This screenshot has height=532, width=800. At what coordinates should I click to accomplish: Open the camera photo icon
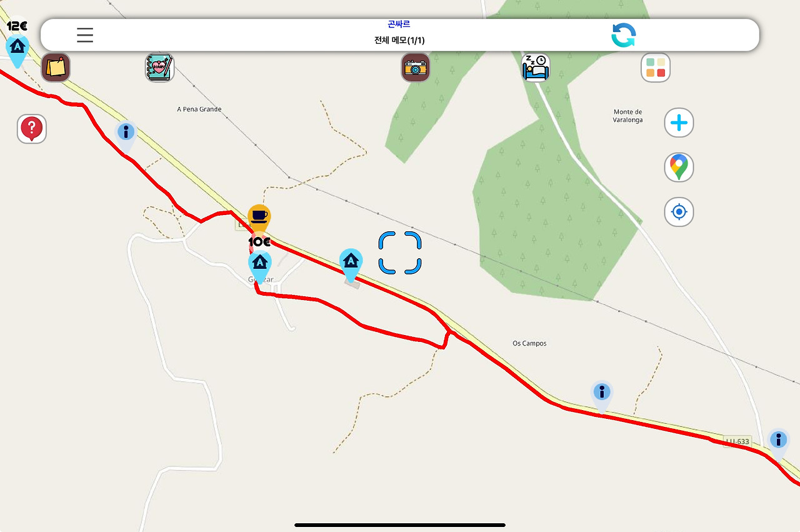pos(416,68)
